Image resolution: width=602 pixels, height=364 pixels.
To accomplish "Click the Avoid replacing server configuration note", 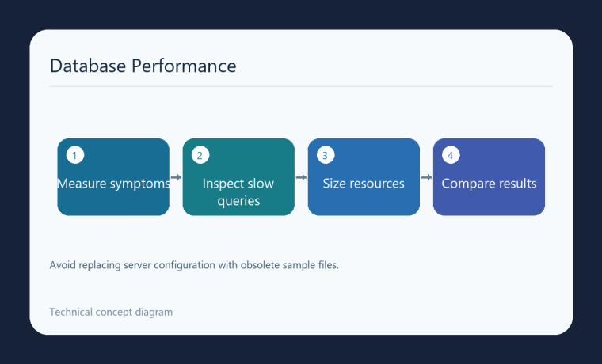I will (194, 265).
